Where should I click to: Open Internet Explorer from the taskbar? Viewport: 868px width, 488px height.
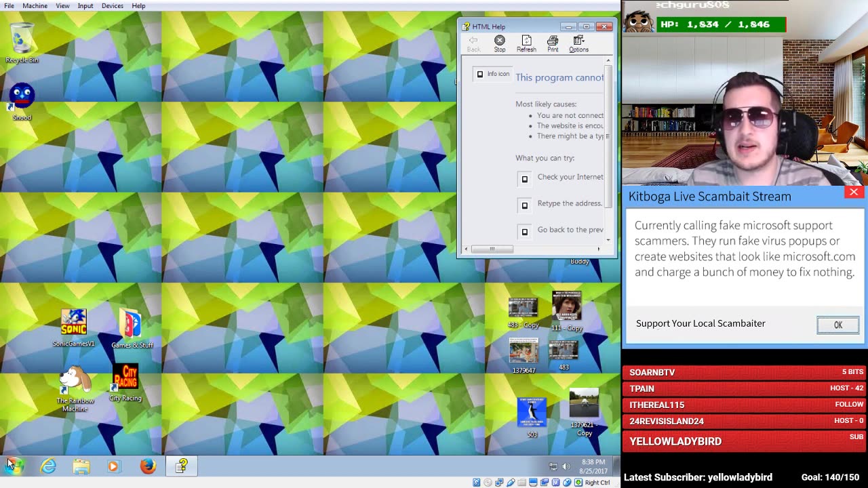(x=48, y=466)
